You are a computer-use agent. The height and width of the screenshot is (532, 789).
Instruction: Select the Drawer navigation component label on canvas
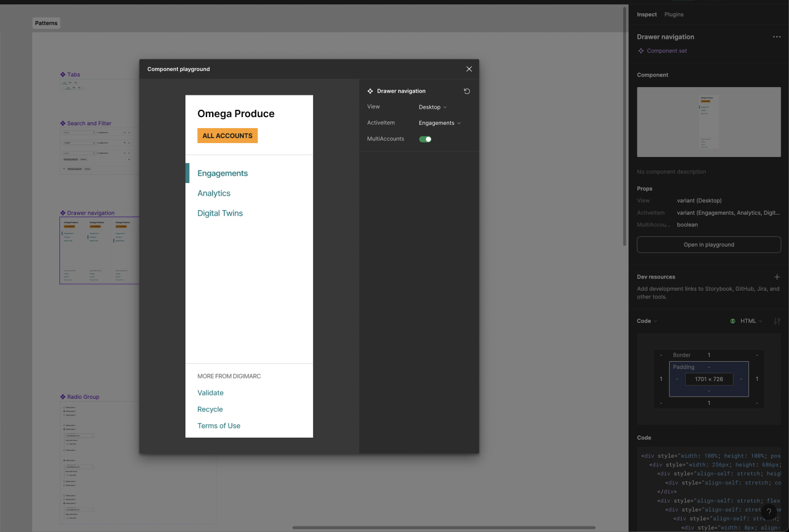(91, 213)
